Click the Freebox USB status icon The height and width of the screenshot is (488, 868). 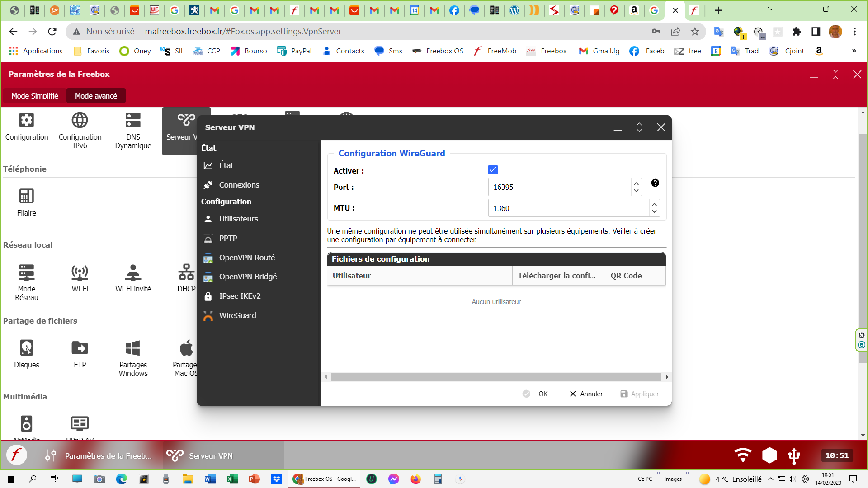[794, 455]
